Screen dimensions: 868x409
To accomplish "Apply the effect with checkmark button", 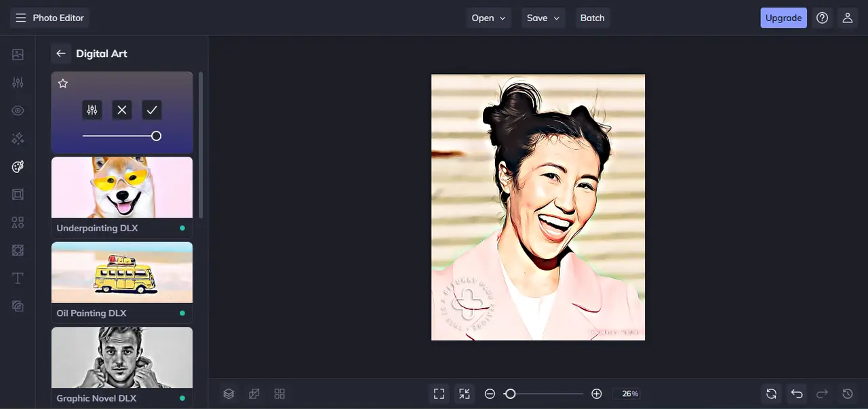I will click(x=152, y=110).
